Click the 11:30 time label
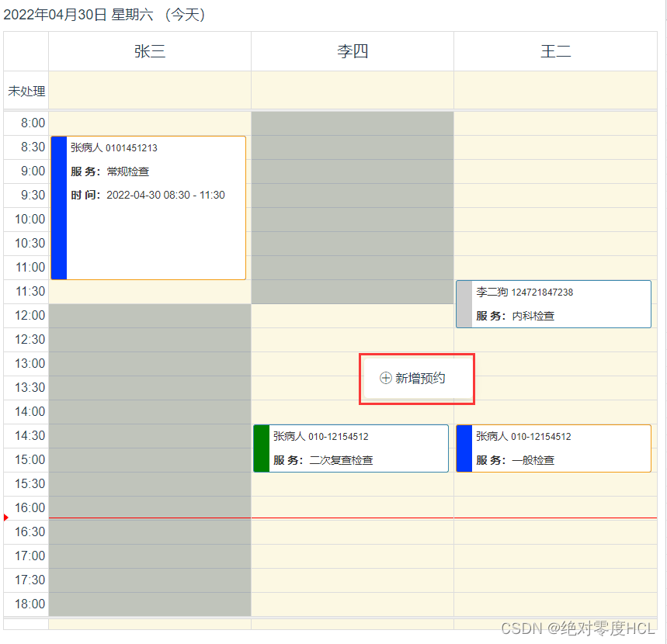 click(30, 291)
